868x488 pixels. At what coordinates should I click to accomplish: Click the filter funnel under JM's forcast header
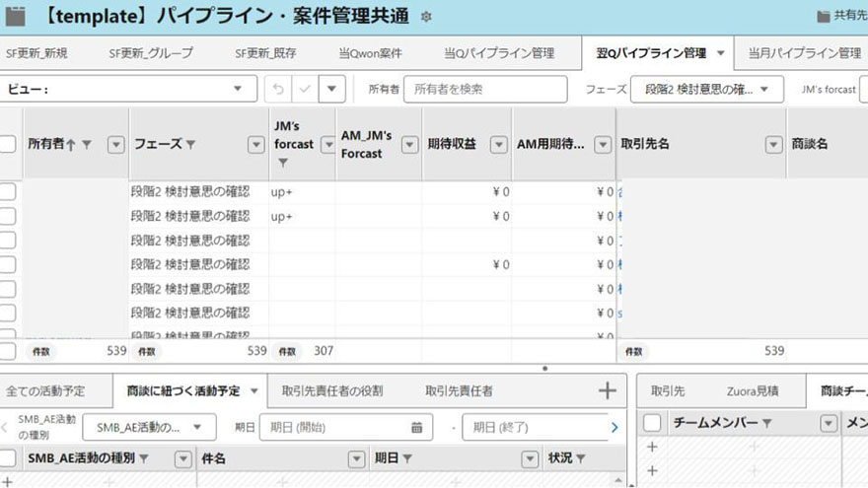(283, 163)
